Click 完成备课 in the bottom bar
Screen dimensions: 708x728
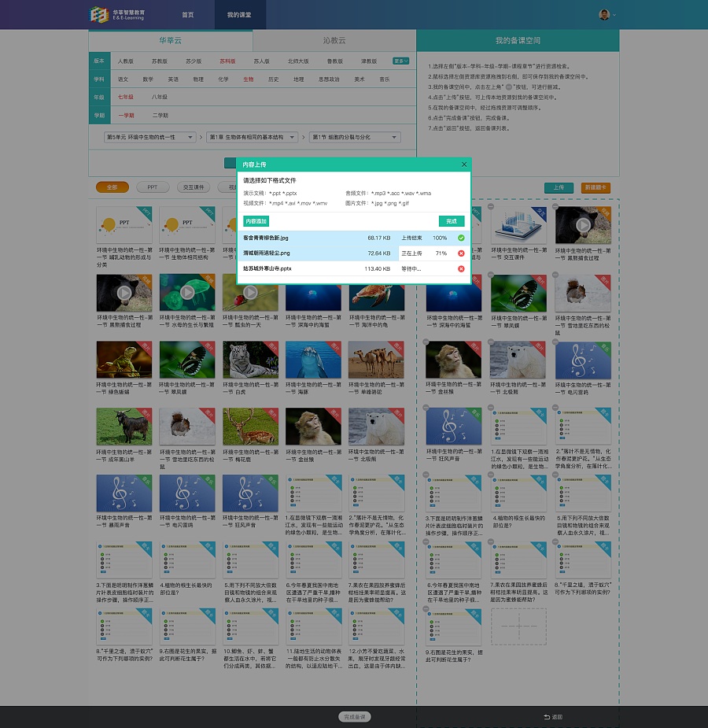[355, 717]
